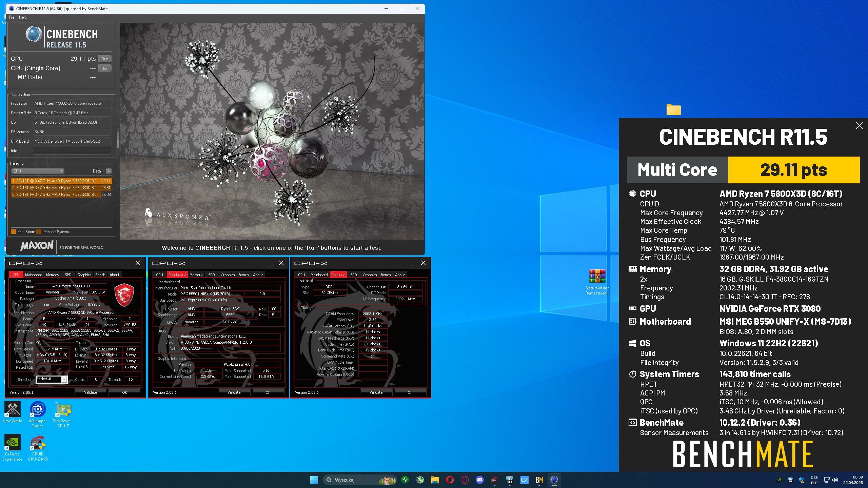The image size is (868, 488).
Task: Open Memory tab in first CPU-Z window
Action: coord(53,275)
